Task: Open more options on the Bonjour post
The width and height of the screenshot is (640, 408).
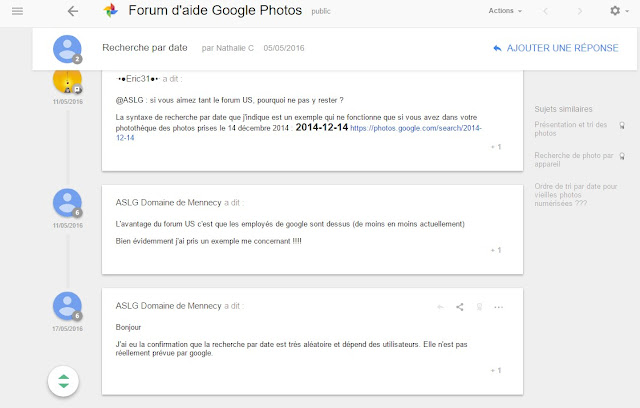Action: pos(499,307)
